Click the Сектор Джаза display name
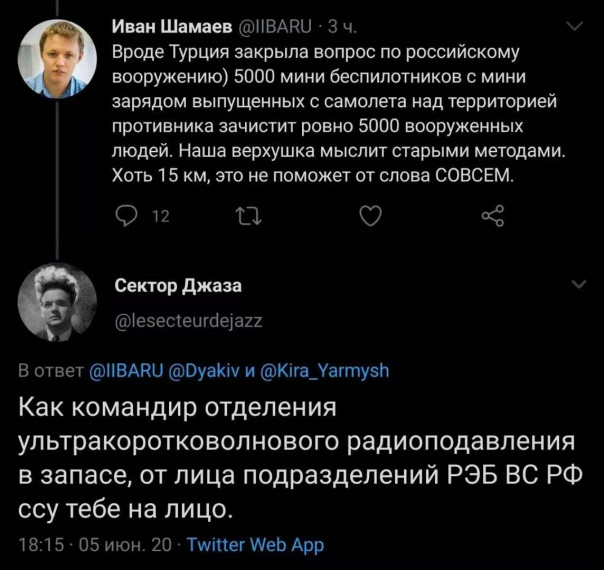604x570 pixels. coord(178,288)
